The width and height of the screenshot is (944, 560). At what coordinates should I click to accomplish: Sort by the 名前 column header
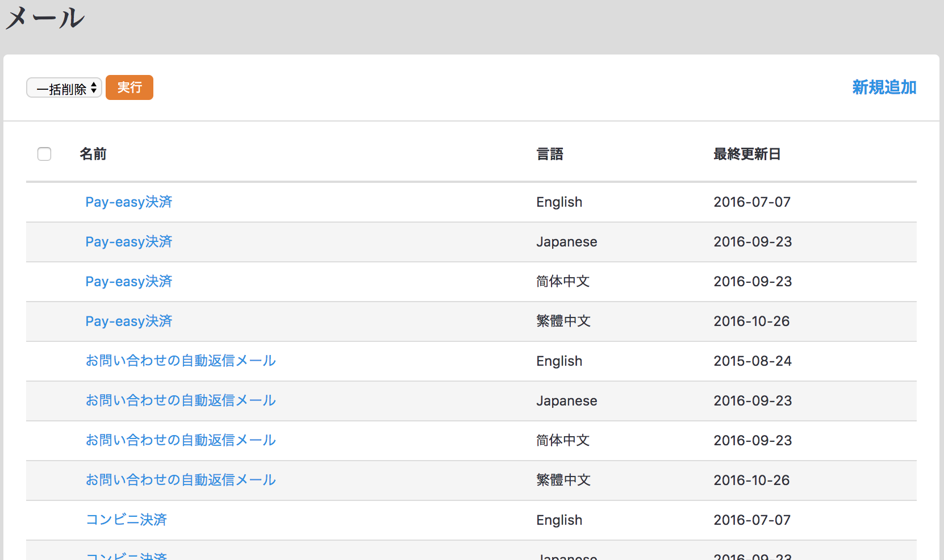coord(93,154)
